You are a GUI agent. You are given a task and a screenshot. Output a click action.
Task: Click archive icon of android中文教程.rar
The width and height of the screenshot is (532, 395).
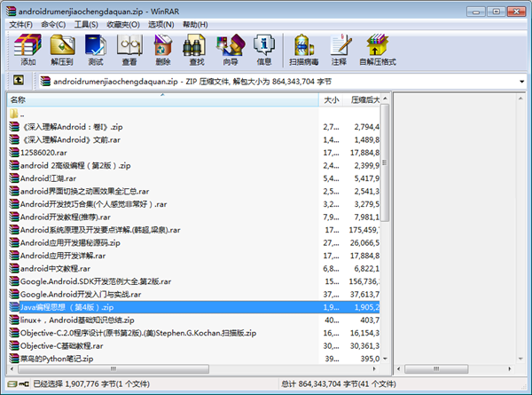click(14, 268)
